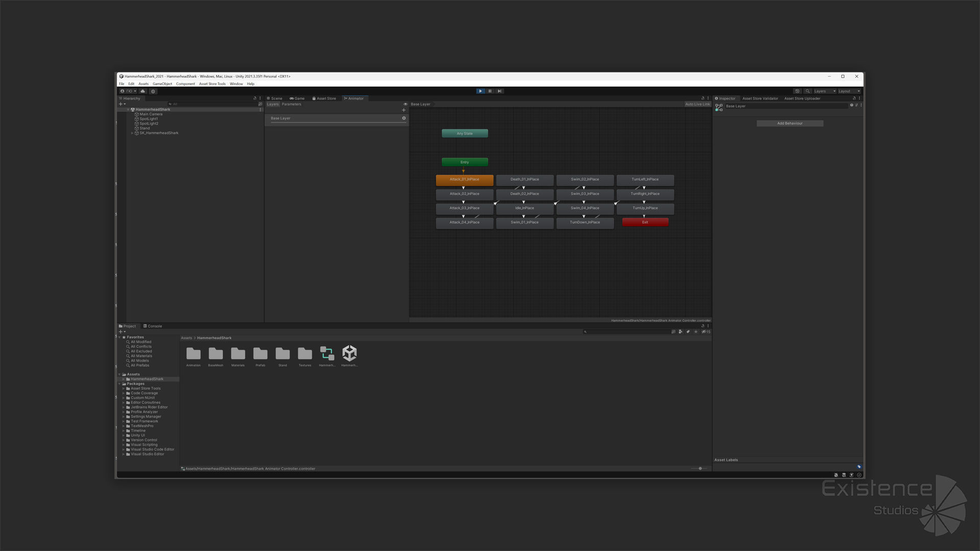Toggle the Animator panel eye visibility icon
This screenshot has height=551, width=980.
pos(406,104)
